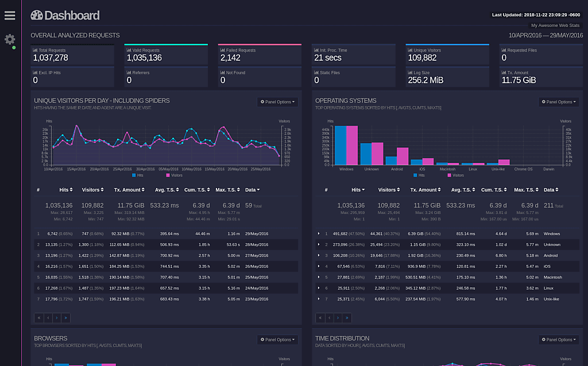This screenshot has height=366, width=588.
Task: Go to last page in Unique Visitors table
Action: click(x=65, y=318)
